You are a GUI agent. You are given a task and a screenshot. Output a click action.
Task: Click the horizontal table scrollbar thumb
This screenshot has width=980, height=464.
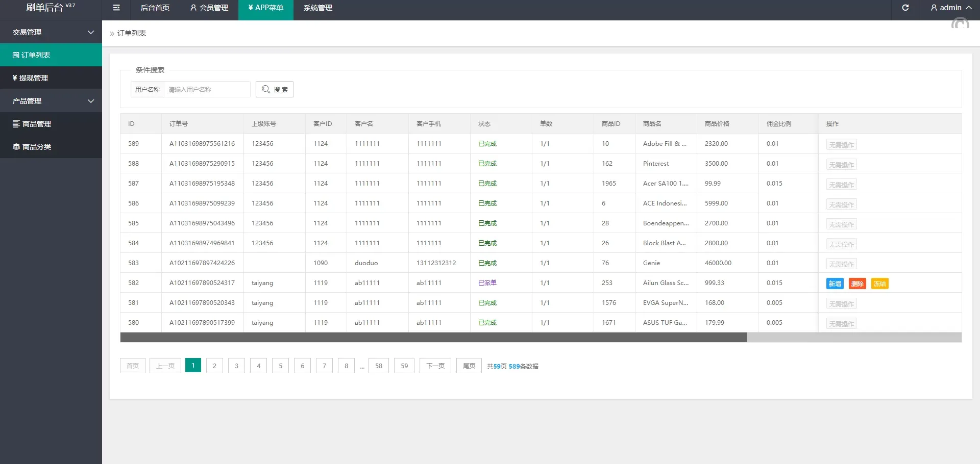pos(433,337)
